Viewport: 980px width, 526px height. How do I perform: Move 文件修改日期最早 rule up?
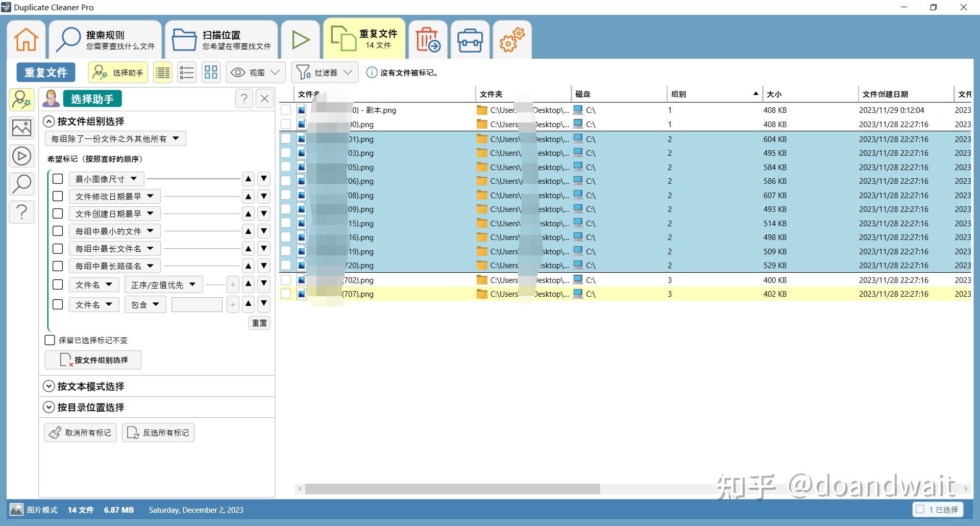point(248,196)
